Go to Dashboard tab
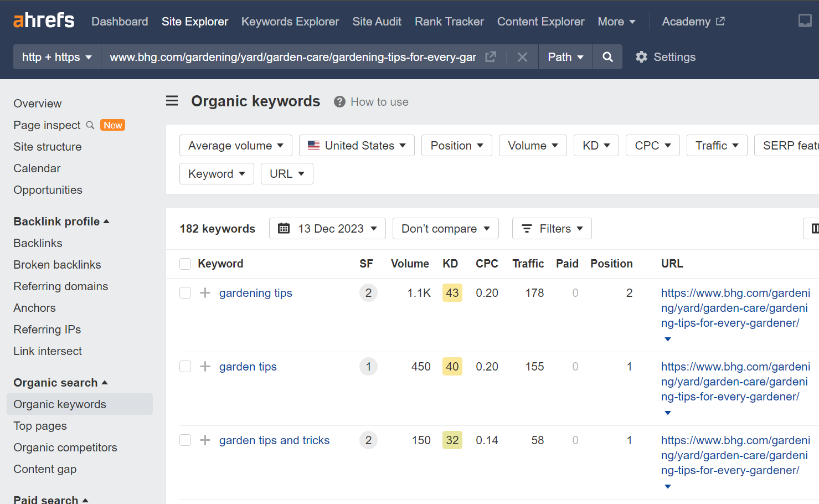Image resolution: width=819 pixels, height=504 pixels. (x=120, y=22)
